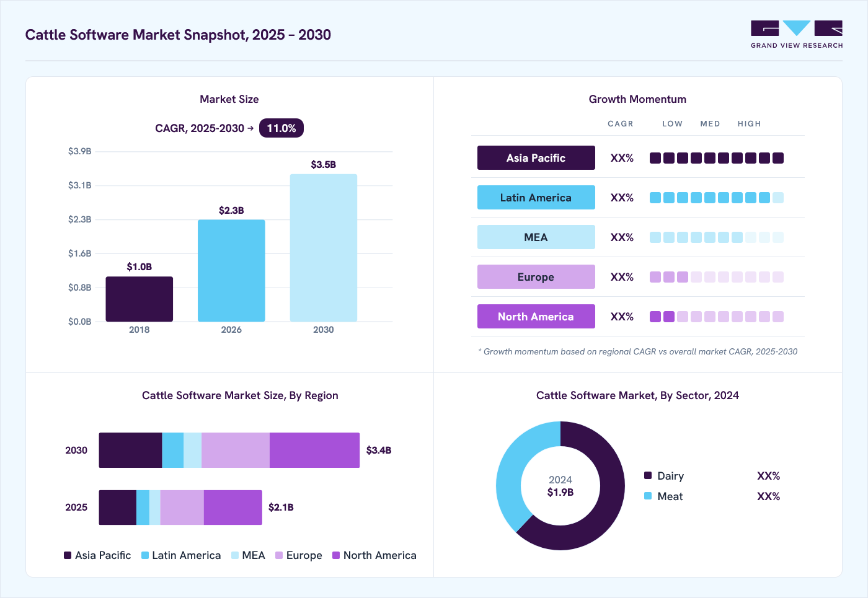Click the $2.3B bar value label
868x598 pixels.
pyautogui.click(x=231, y=210)
